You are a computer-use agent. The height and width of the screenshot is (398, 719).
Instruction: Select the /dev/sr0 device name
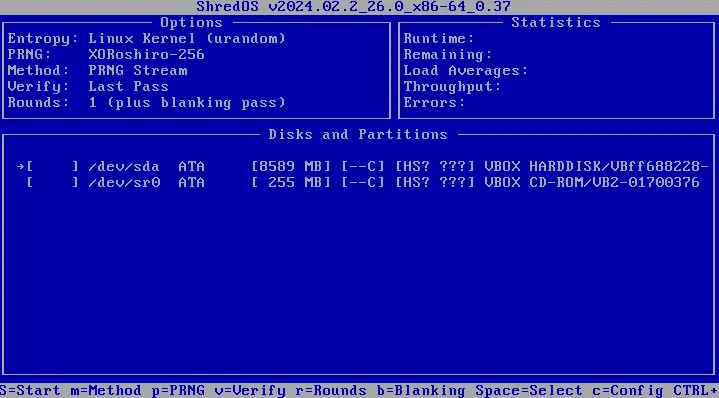click(x=124, y=182)
